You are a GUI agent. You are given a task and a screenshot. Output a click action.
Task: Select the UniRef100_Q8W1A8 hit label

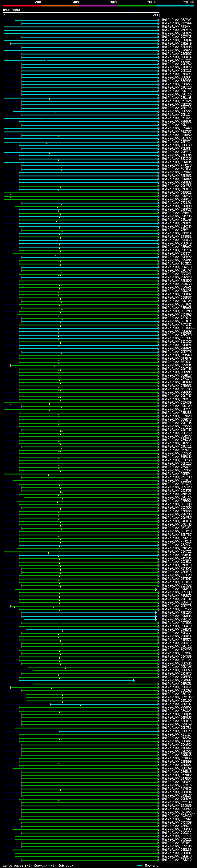(177, 98)
